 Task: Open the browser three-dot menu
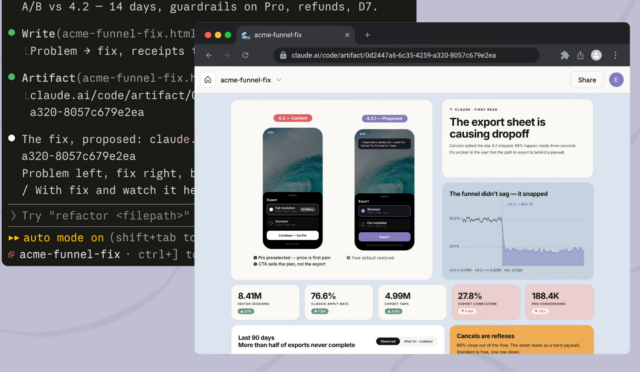tap(616, 55)
